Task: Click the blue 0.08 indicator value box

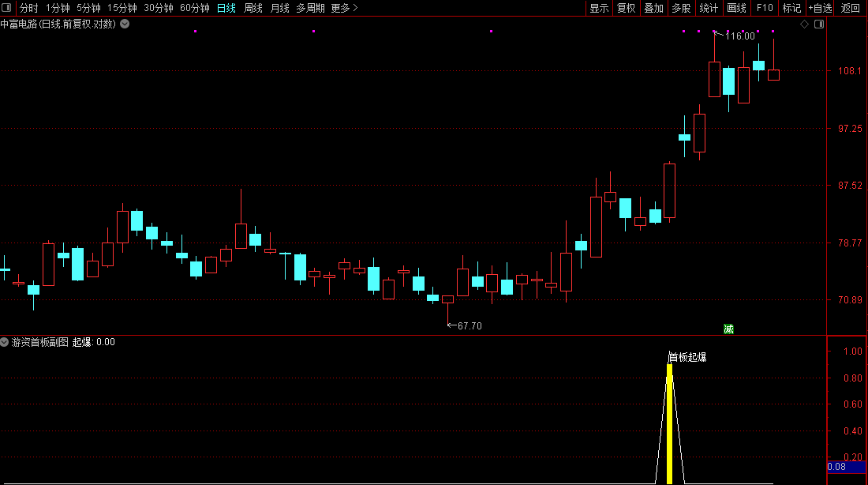Action: point(847,467)
